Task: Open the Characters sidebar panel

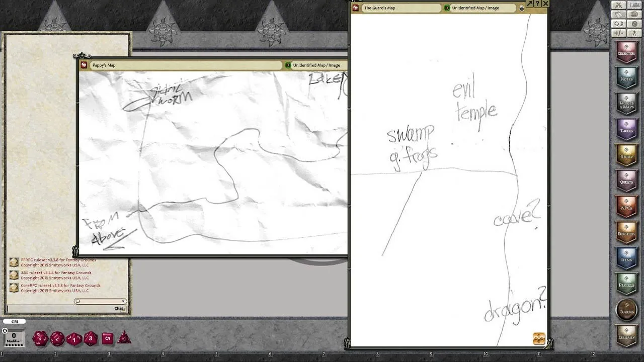Action: click(x=626, y=52)
